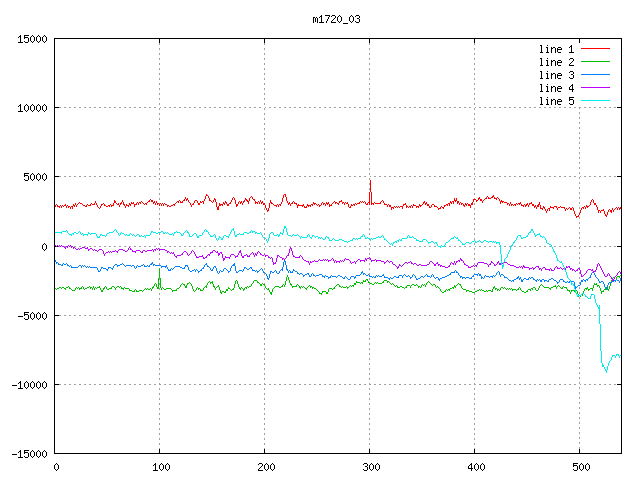The width and height of the screenshot is (640, 480).
Task: Click the red spike near x=300
Action: pyautogui.click(x=370, y=183)
